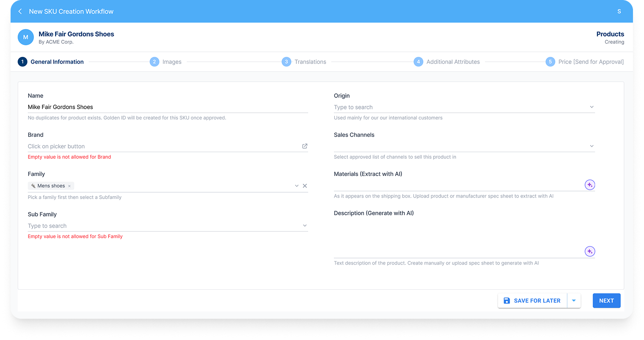644x340 pixels.
Task: Go to step 3 Translations
Action: click(304, 62)
